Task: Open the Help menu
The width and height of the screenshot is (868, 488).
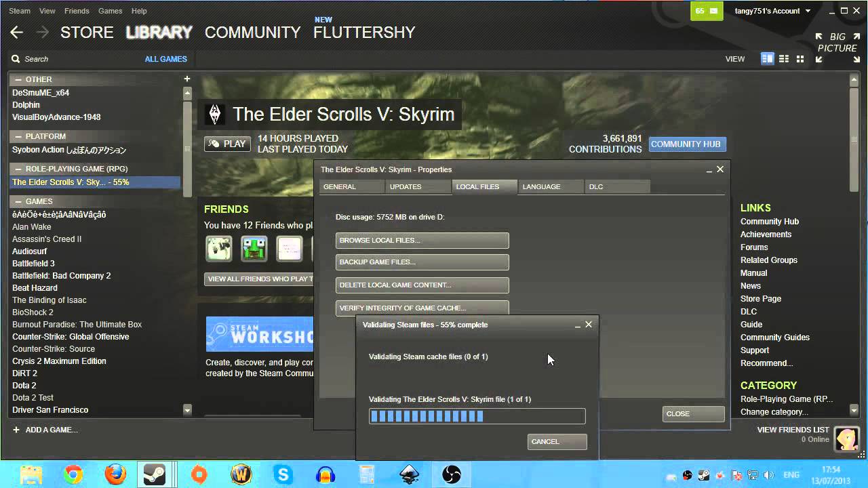Action: tap(139, 11)
